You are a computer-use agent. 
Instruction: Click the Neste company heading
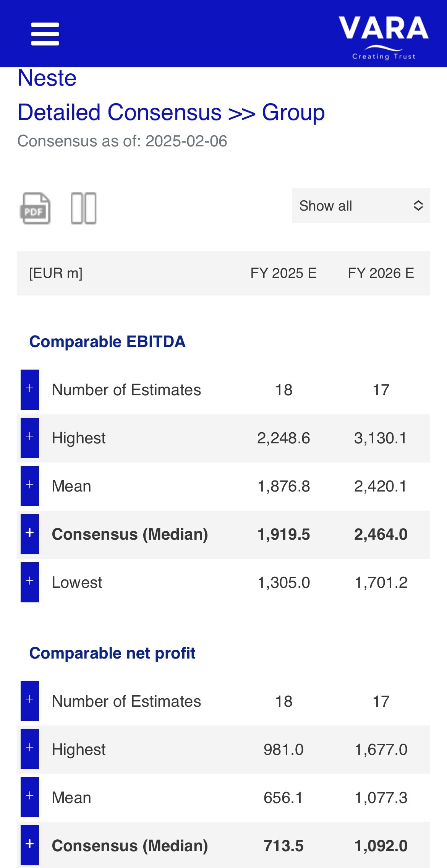coord(47,78)
